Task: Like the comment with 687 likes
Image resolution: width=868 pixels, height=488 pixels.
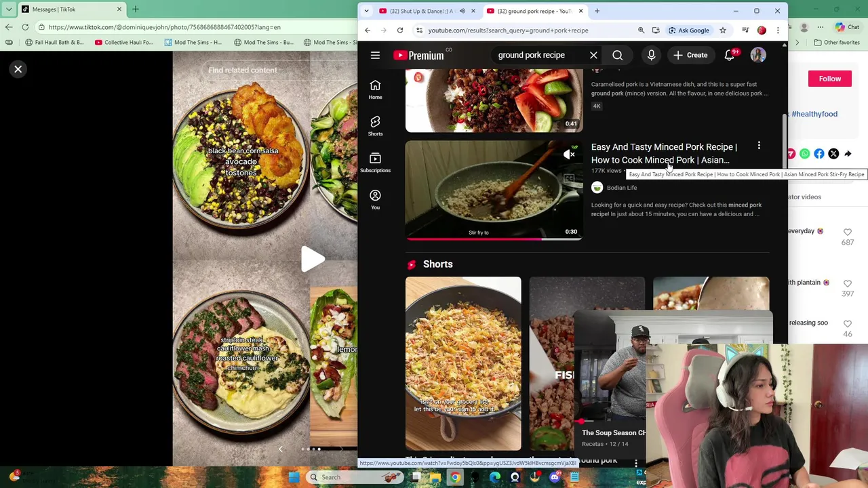Action: pos(848,232)
